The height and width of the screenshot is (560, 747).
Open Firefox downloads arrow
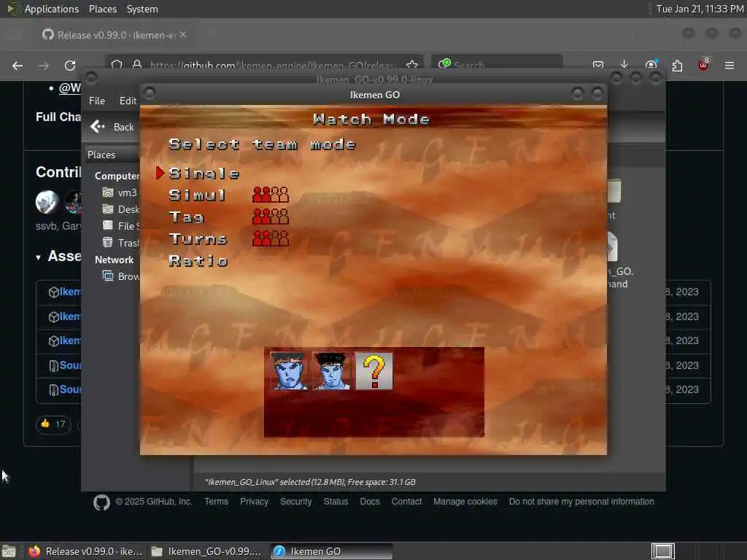pos(624,65)
